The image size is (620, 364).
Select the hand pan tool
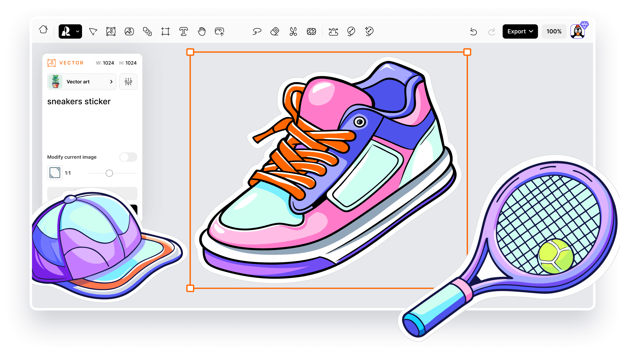pos(202,31)
